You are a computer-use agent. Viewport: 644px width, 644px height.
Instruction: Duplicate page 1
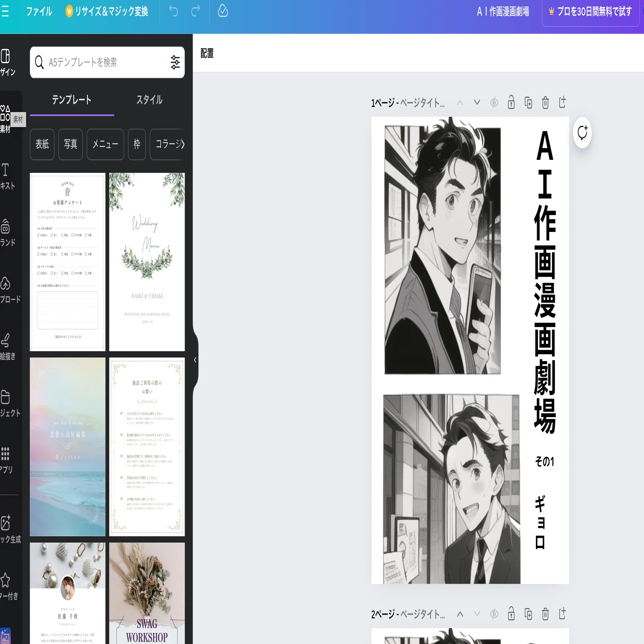528,103
